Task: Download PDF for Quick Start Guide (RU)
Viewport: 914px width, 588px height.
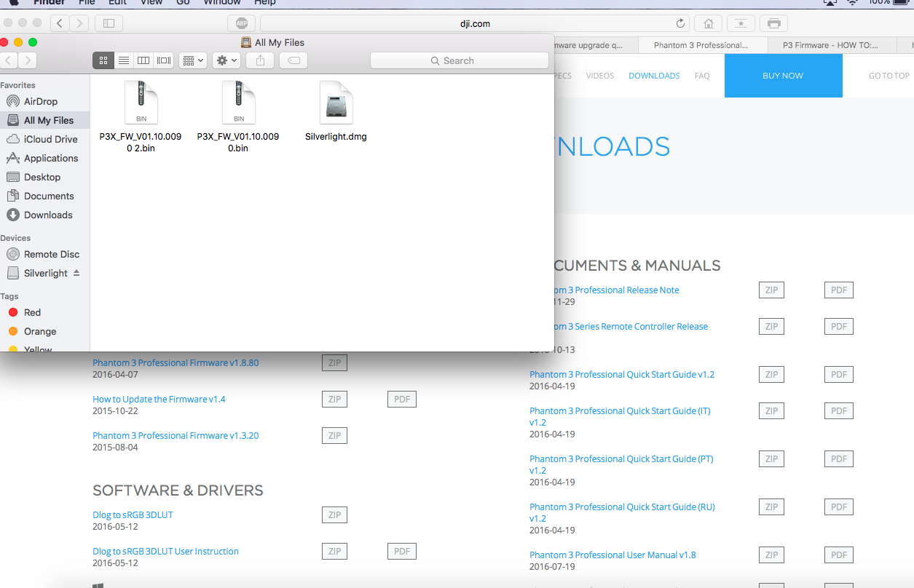Action: click(839, 507)
